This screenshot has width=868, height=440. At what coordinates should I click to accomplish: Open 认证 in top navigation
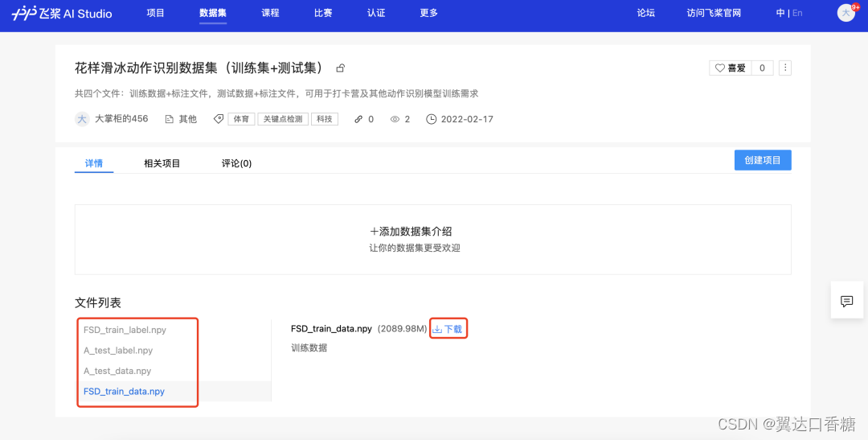pyautogui.click(x=376, y=13)
